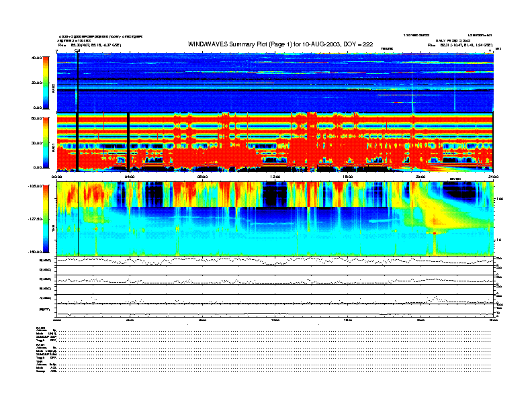This screenshot has width=532, height=411.
Task: Click the 12:00 time label below the RAD1 panel
Action: pyautogui.click(x=275, y=177)
